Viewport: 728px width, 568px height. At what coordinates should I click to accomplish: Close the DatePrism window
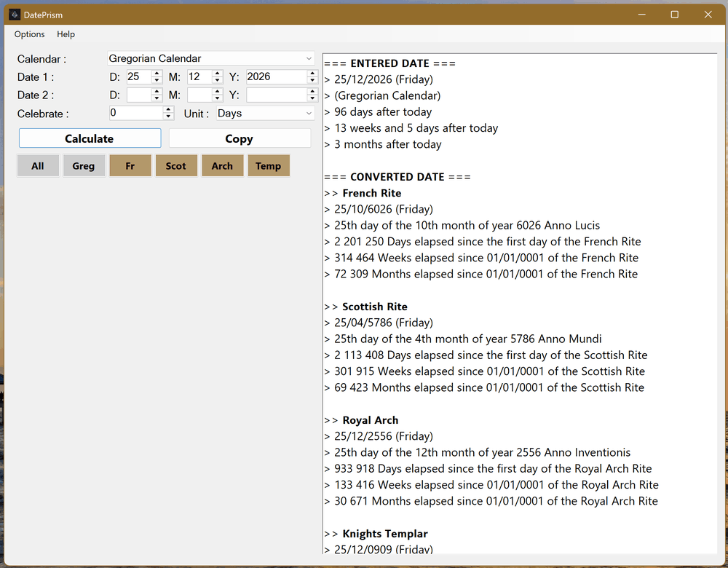click(x=708, y=15)
